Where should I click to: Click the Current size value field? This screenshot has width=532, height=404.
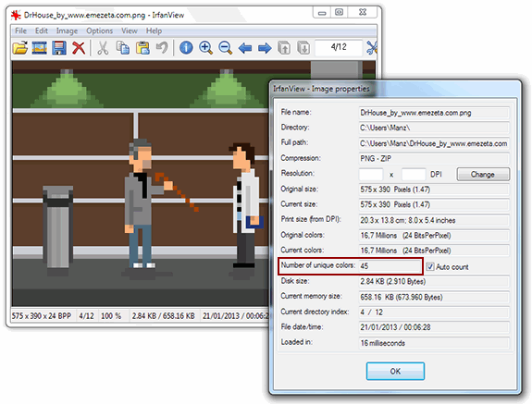434,204
